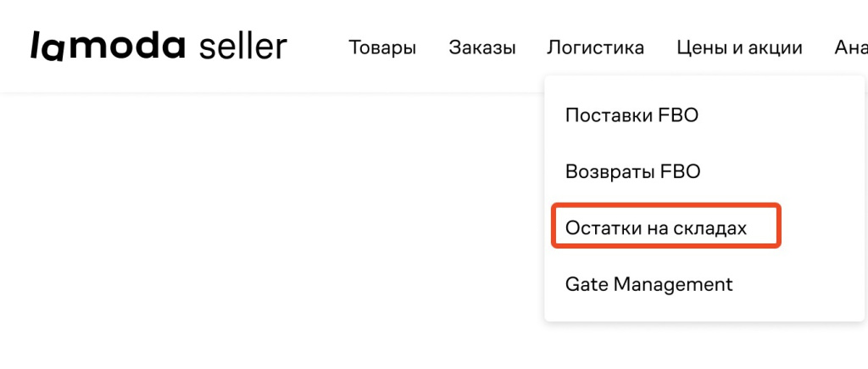Viewport: 868px width, 369px height.
Task: Navigate to the Заказы section
Action: [482, 48]
